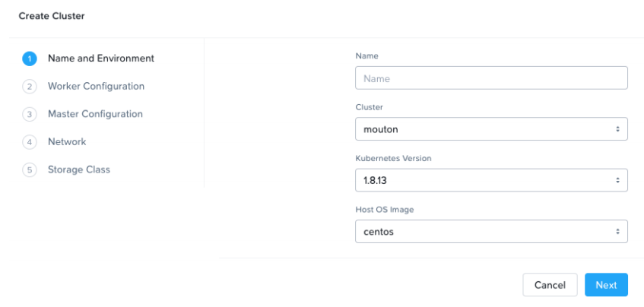Open the Cluster dropdown showing mouton

(x=491, y=129)
